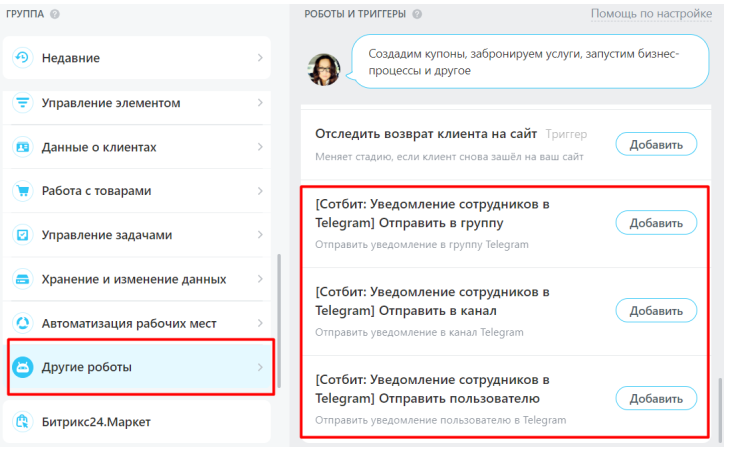Expand the Автоматизация рабочих мест chevron
The width and height of the screenshot is (730, 457).
260,323
